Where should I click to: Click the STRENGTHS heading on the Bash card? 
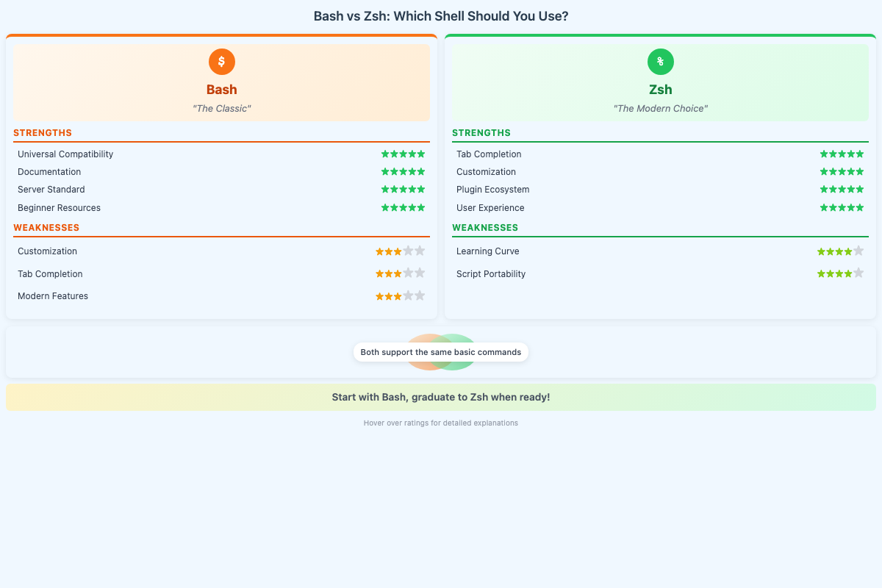coord(43,133)
